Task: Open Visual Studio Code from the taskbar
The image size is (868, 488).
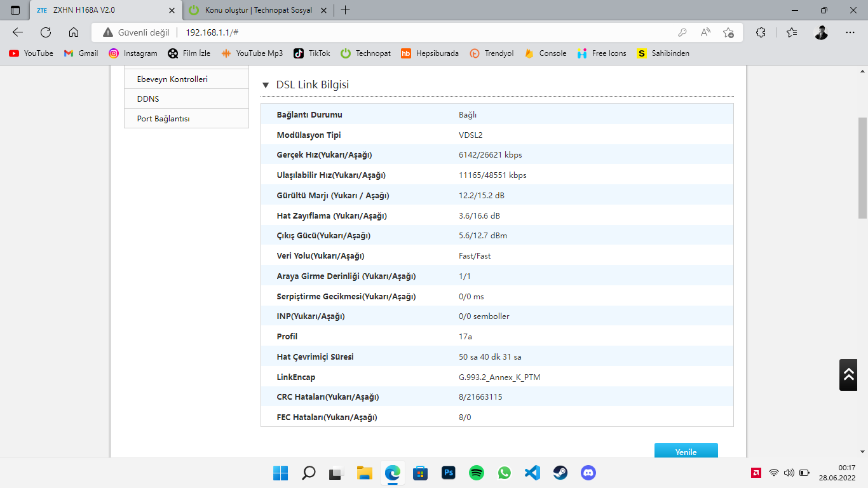Action: [532, 473]
